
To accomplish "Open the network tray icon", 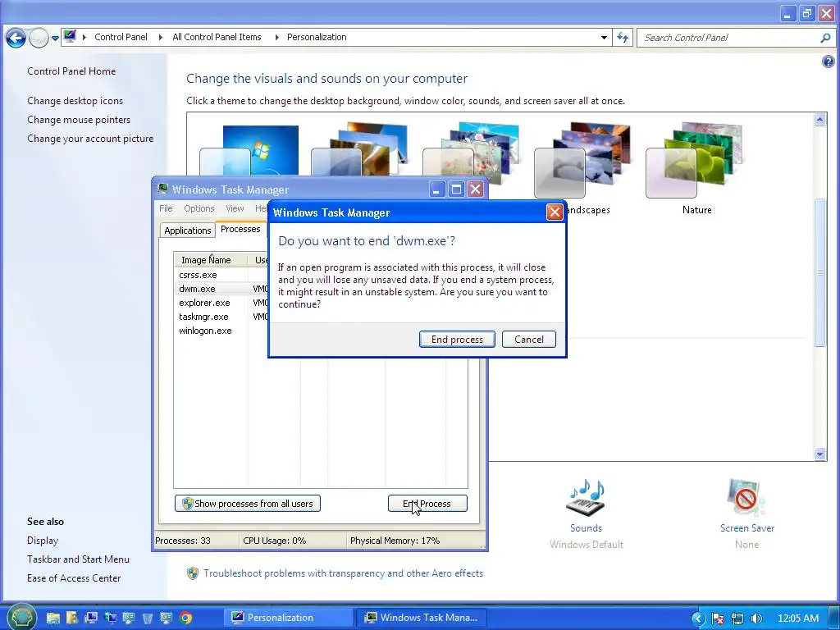I will tap(737, 619).
